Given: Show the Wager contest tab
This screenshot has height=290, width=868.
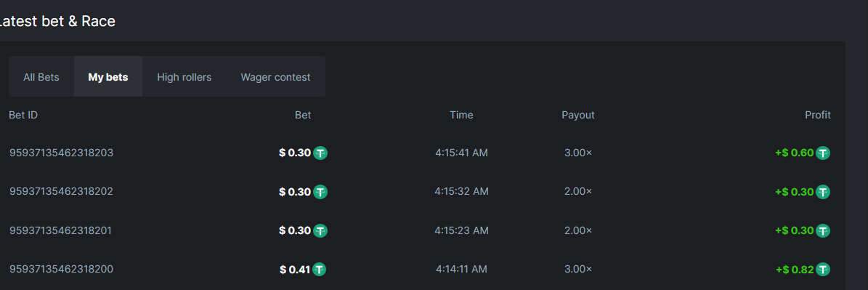Looking at the screenshot, I should pyautogui.click(x=276, y=77).
